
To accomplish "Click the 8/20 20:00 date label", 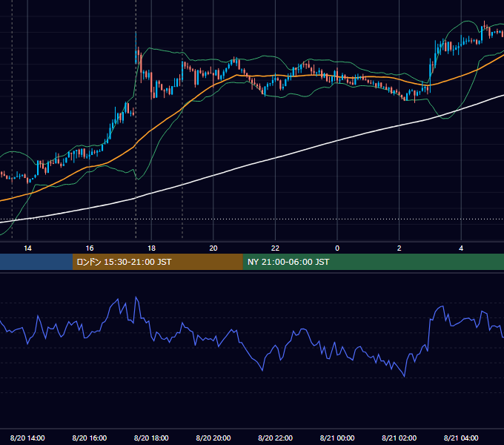I will (x=213, y=438).
